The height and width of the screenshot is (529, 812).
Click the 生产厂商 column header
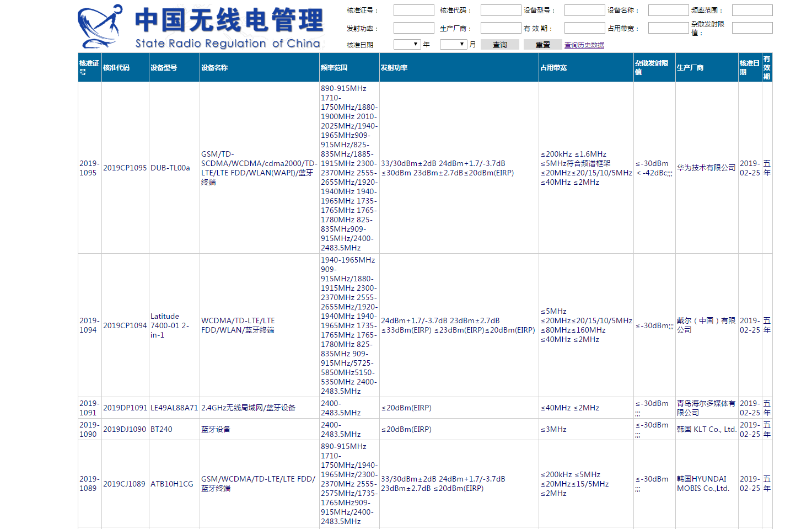[707, 67]
